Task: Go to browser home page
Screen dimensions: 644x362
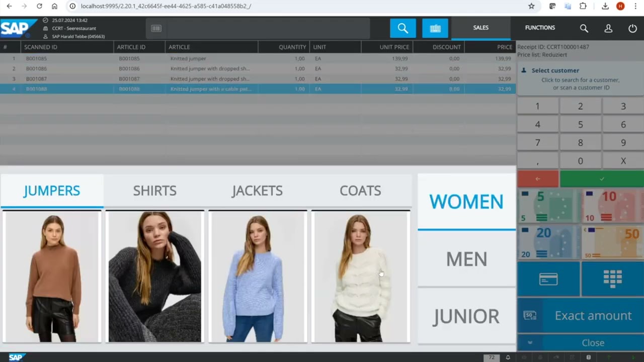Action: 54,6
